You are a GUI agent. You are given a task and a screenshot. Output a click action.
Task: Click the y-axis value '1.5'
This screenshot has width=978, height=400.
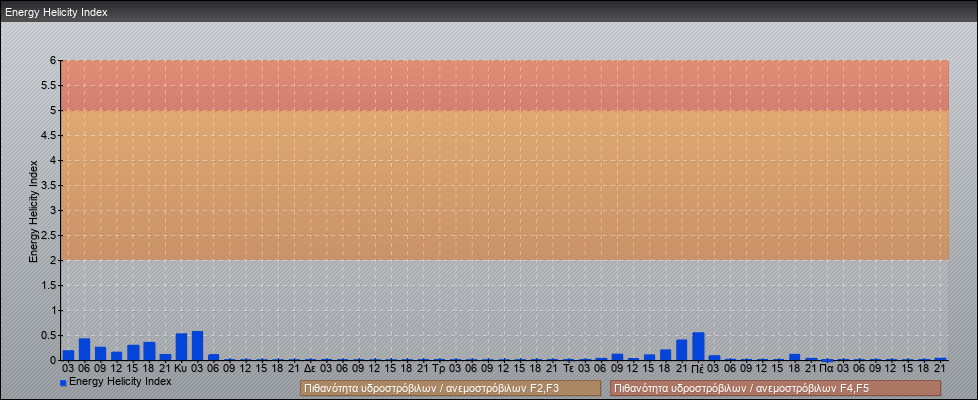point(49,285)
